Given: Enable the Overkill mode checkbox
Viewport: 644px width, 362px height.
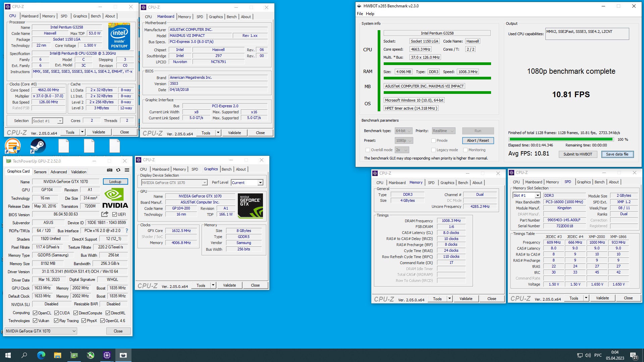Looking at the screenshot, I should pyautogui.click(x=368, y=150).
